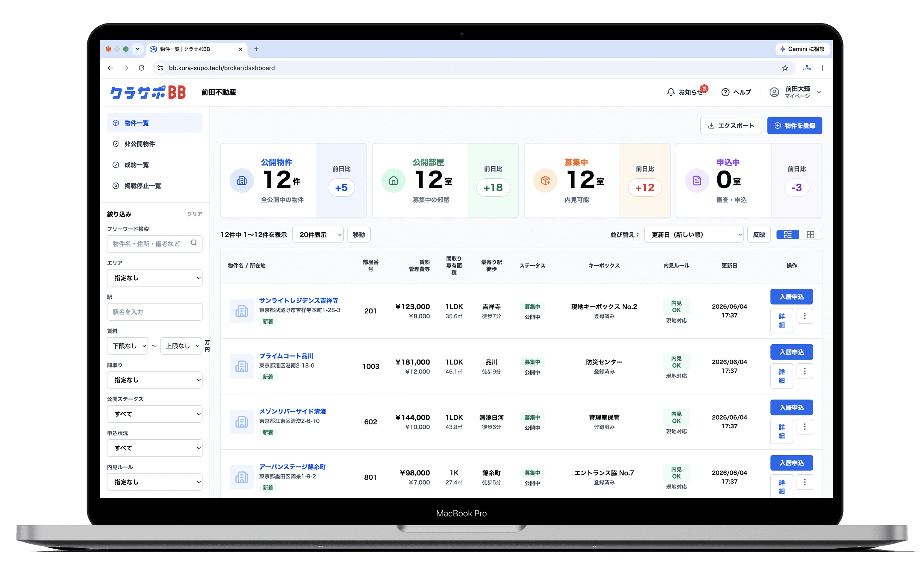Click thumbnail icon for プライムコート品川
924x574 pixels.
click(242, 366)
